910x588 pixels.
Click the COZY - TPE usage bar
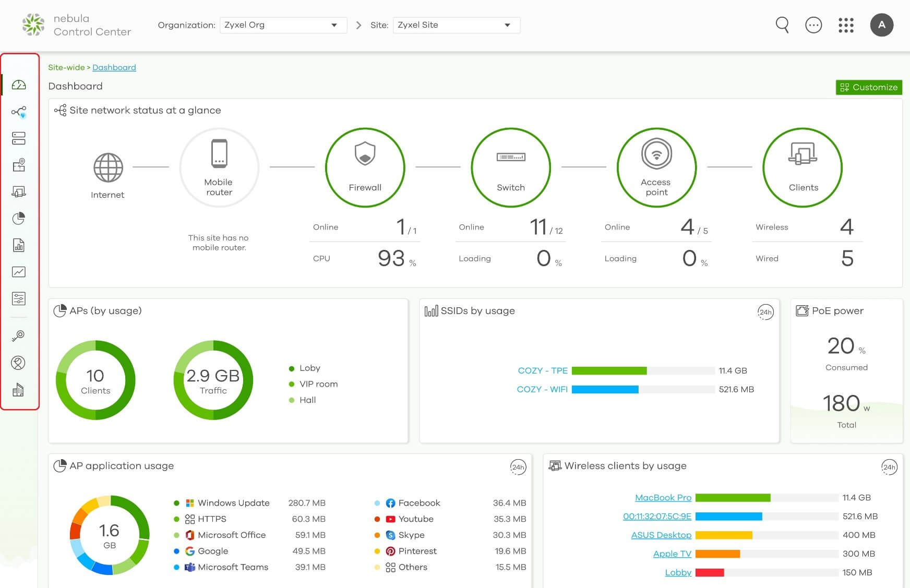(x=609, y=371)
